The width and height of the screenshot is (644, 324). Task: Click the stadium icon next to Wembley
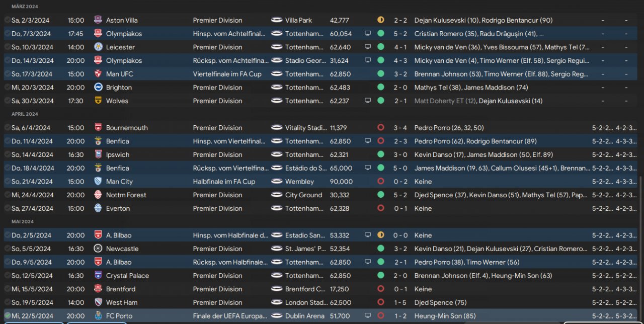coord(276,182)
